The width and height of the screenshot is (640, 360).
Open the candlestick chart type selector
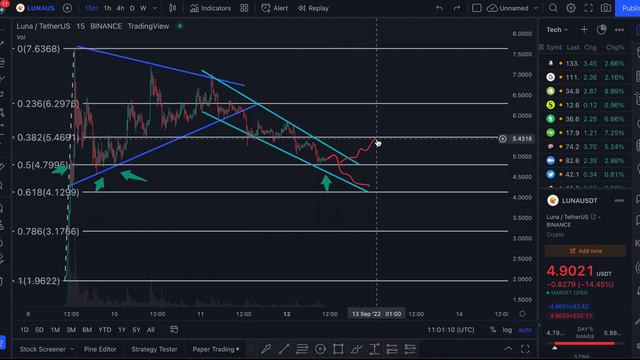point(173,8)
